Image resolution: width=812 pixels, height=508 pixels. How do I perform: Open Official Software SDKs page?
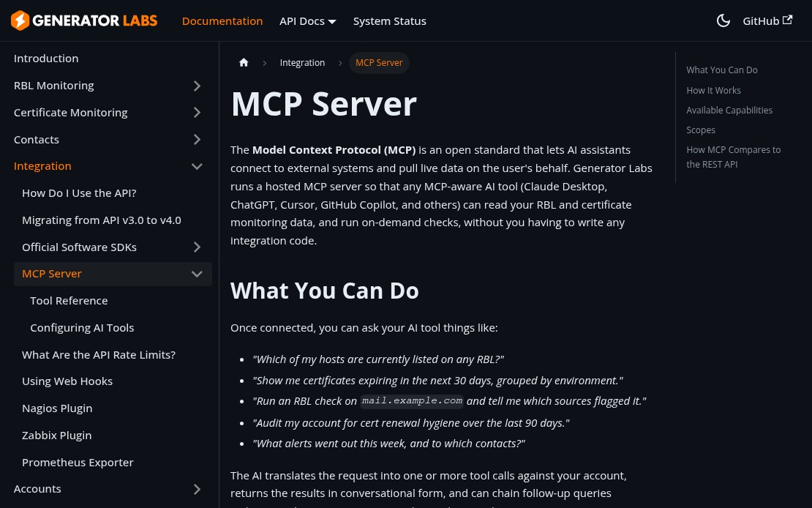click(x=79, y=247)
